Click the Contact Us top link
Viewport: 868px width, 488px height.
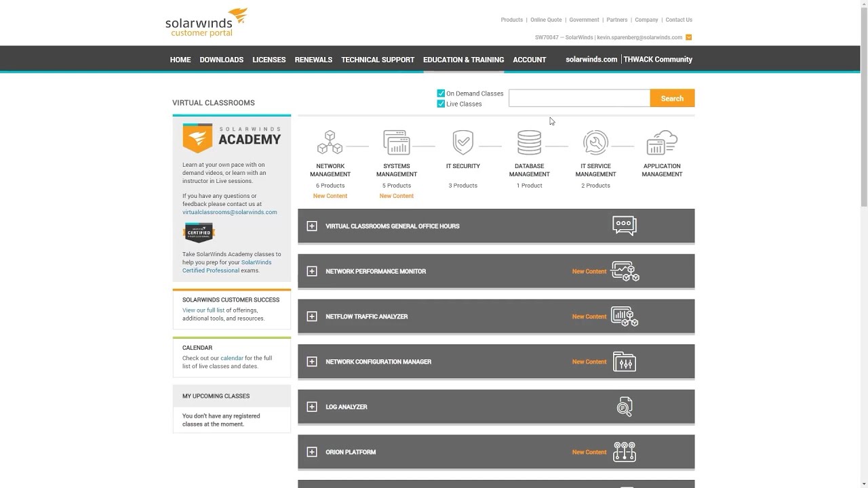[x=679, y=20]
